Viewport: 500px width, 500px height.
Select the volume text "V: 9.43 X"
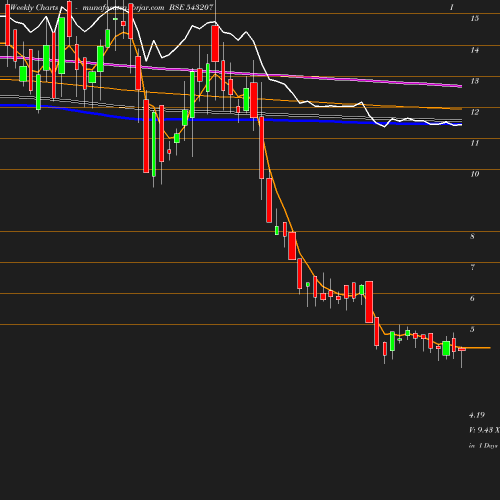(x=485, y=430)
